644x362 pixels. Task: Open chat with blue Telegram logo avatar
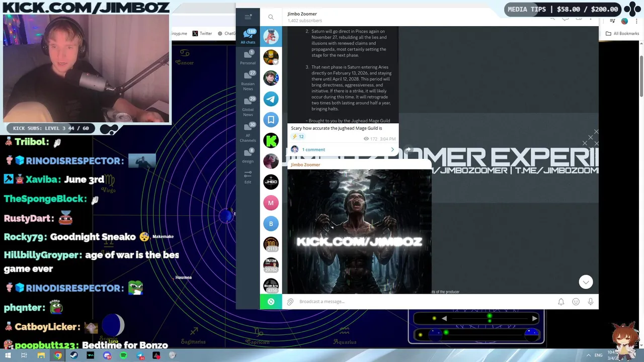point(271,99)
